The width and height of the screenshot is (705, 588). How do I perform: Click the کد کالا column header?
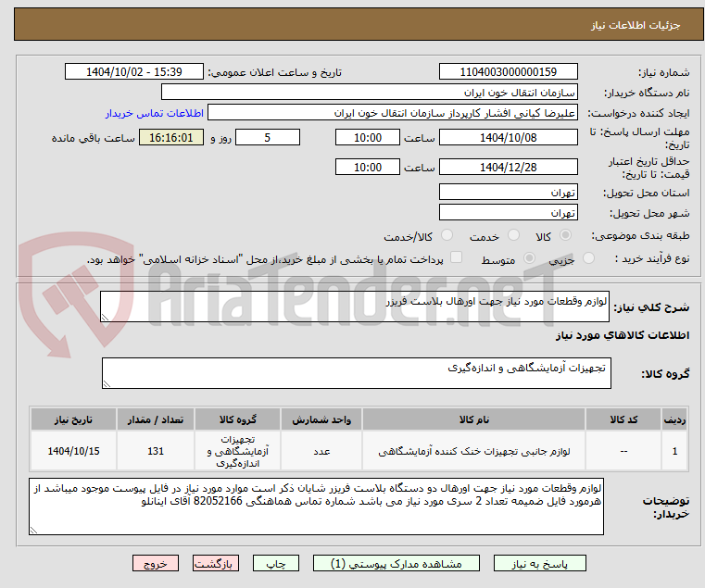tap(623, 419)
